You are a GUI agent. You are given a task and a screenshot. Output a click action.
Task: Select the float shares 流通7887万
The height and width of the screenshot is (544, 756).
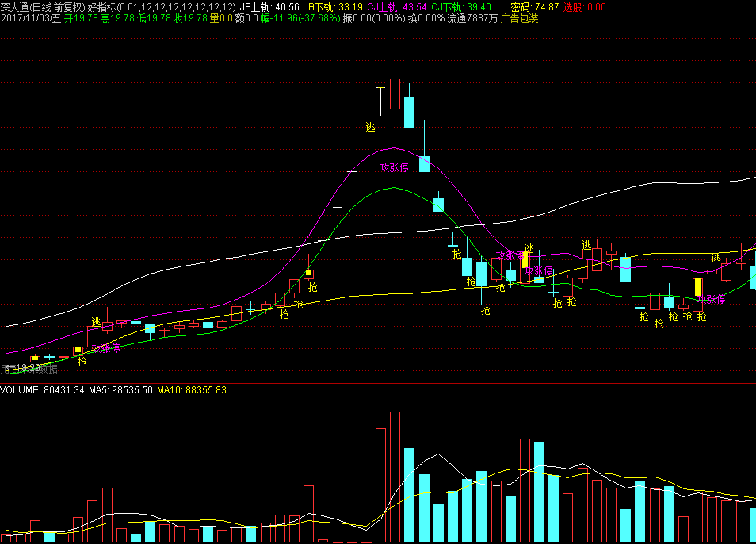472,19
